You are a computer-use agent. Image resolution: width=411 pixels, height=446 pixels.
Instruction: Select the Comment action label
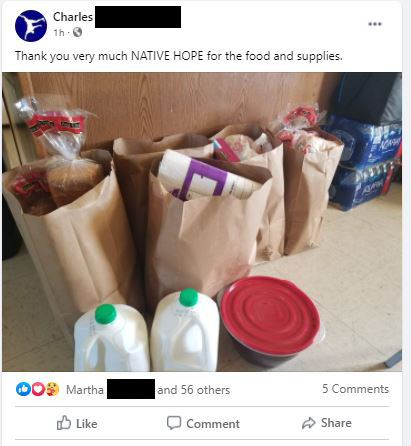[x=213, y=424]
